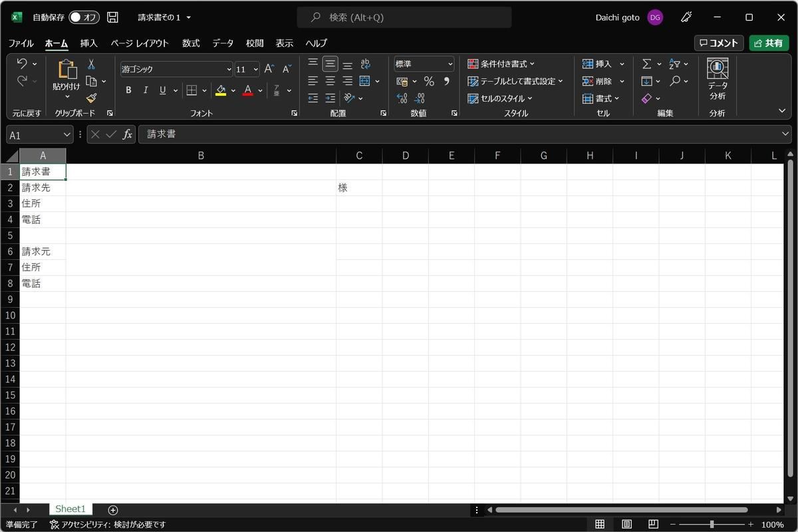
Task: Decrease the cell indent
Action: (313, 98)
